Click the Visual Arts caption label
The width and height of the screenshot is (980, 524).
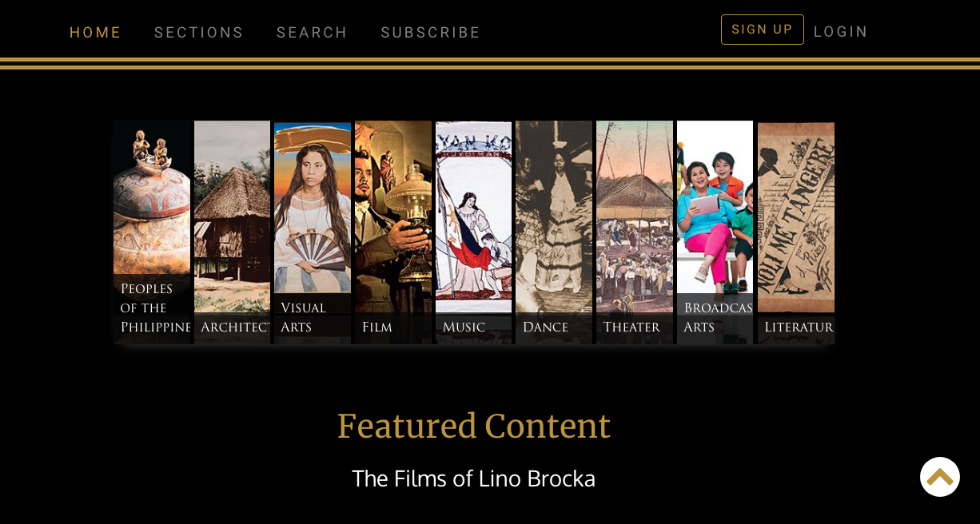click(x=304, y=317)
